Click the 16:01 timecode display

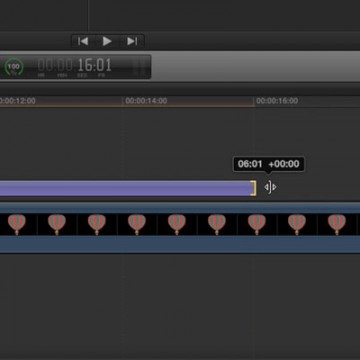(94, 65)
